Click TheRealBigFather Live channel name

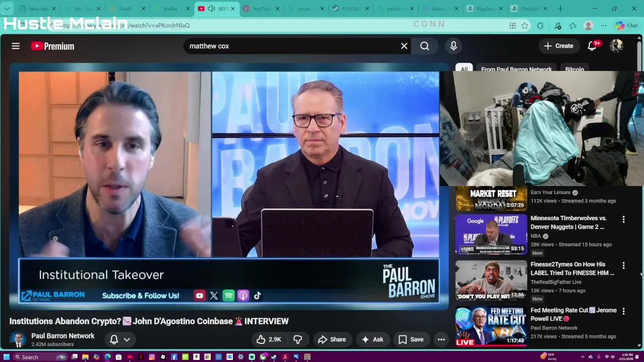pyautogui.click(x=556, y=282)
